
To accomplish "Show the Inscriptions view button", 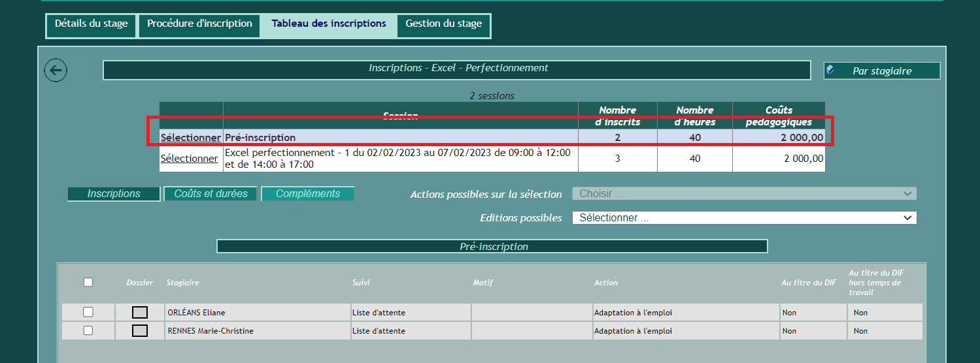I will (x=114, y=194).
